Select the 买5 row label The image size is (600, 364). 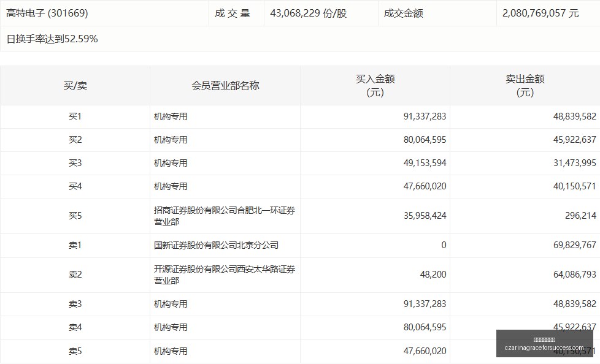point(75,216)
